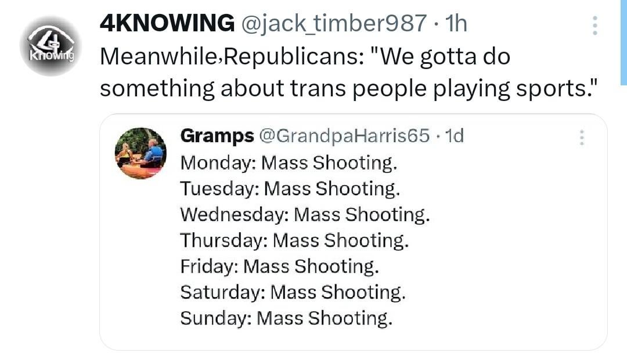Image resolution: width=627 pixels, height=364 pixels.
Task: Click the "Sunday: Mass Shooting." line
Action: coord(286,318)
